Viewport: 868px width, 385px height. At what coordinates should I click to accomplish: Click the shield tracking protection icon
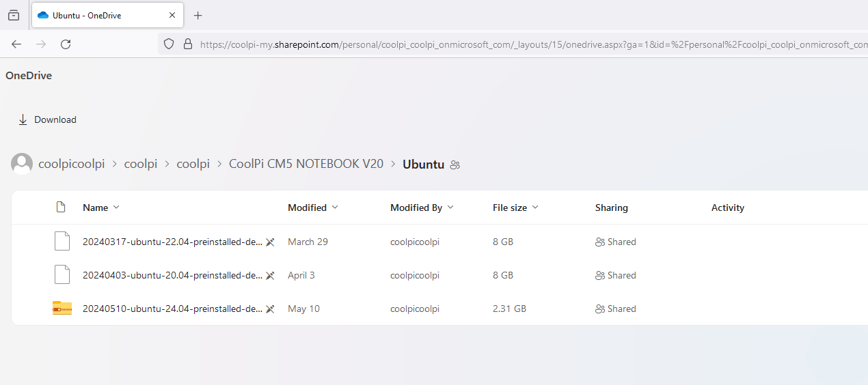[x=169, y=44]
